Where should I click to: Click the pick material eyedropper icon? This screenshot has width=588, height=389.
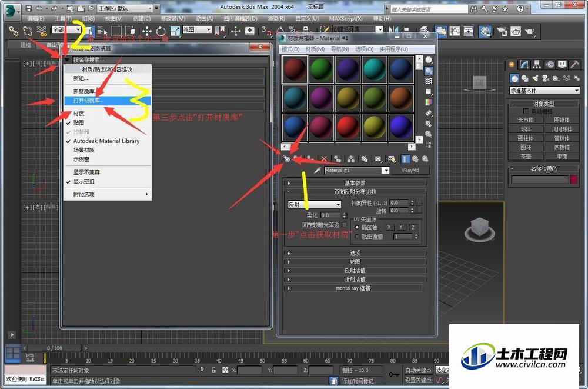[318, 171]
